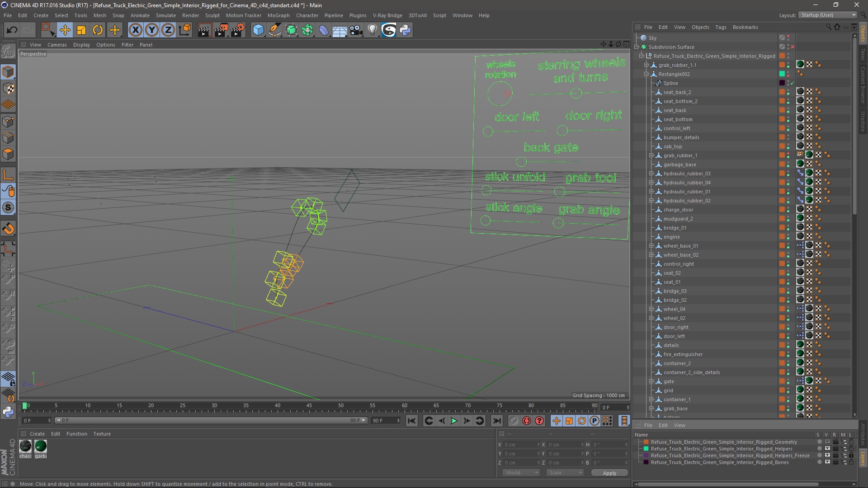Toggle Autokeying button
Screen dimensions: 868x488
tap(527, 421)
